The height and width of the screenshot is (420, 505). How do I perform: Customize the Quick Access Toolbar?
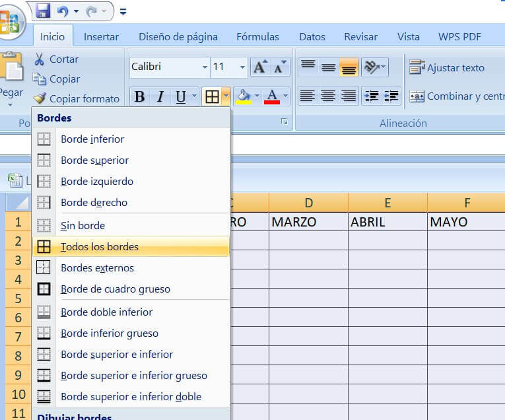coord(123,12)
